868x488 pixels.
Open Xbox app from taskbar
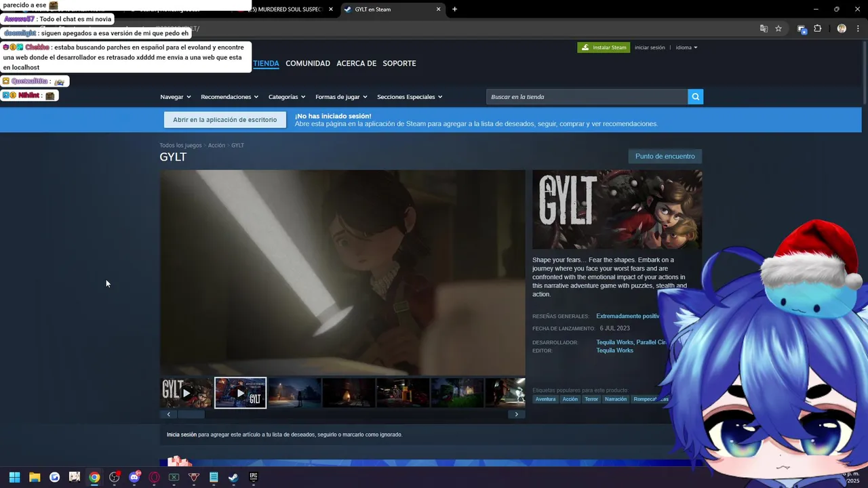[x=174, y=477]
